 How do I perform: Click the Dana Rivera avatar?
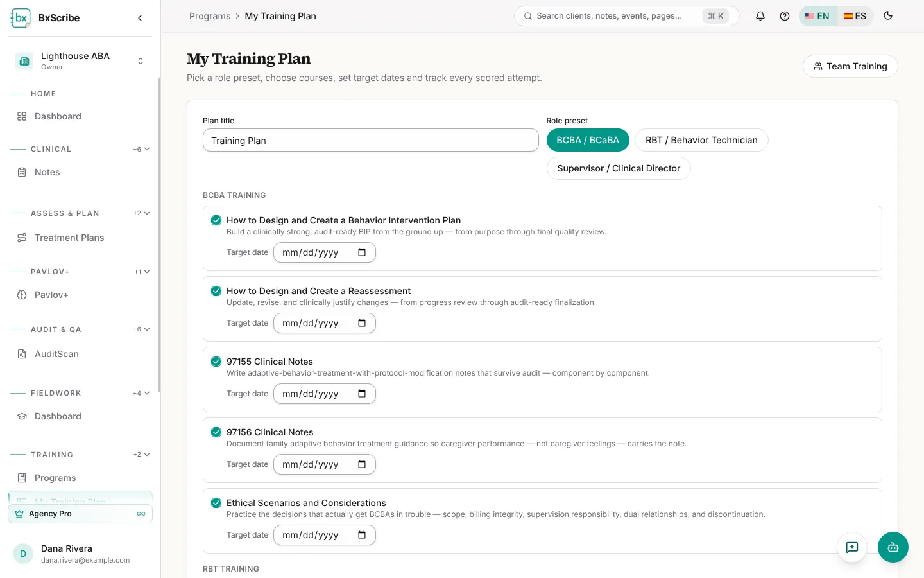click(23, 554)
